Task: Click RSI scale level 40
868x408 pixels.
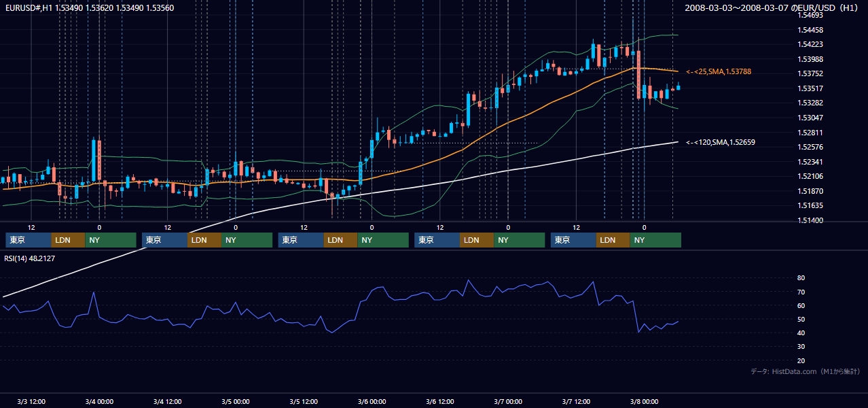Action: [x=801, y=333]
